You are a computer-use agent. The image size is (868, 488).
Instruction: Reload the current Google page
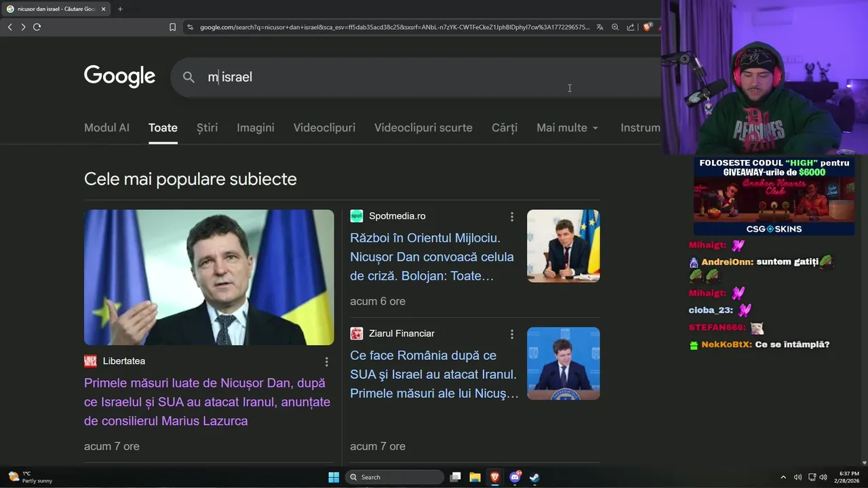tap(37, 27)
